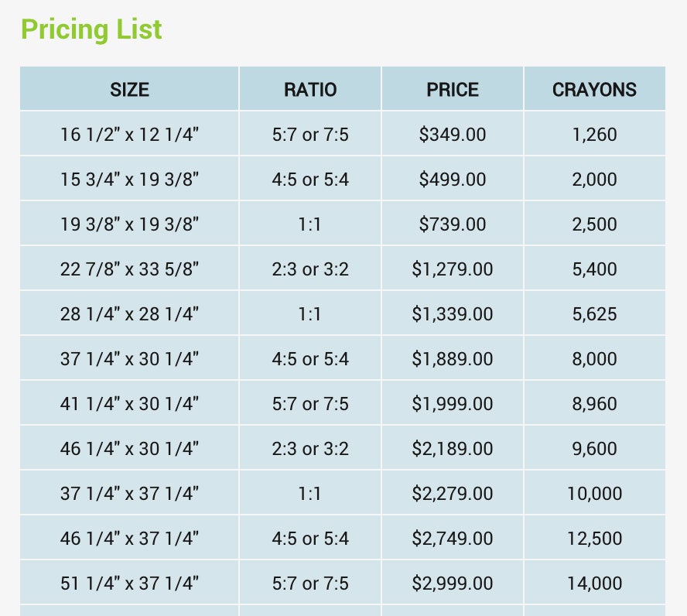
Task: Click the CRAYONS column header
Action: tap(594, 90)
